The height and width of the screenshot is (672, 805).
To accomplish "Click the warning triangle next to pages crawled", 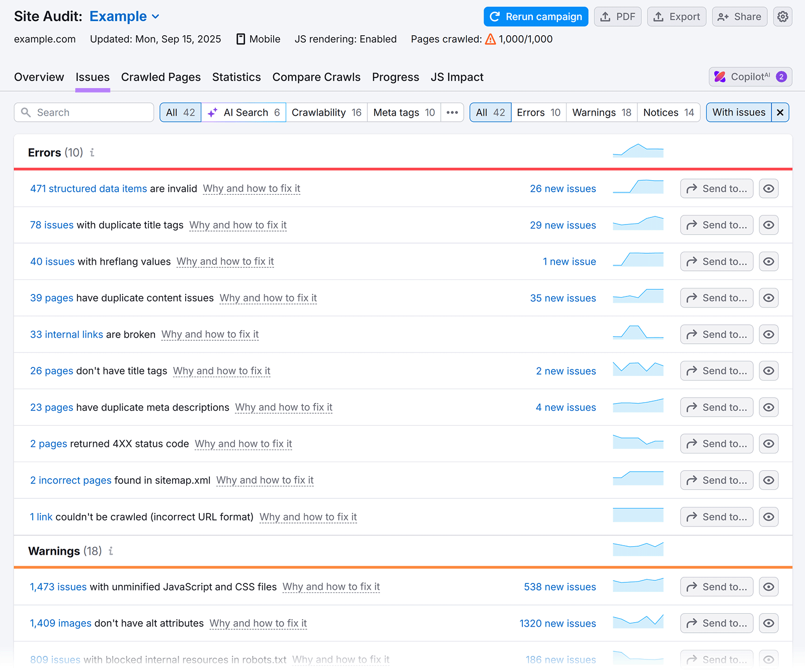I will click(x=490, y=38).
